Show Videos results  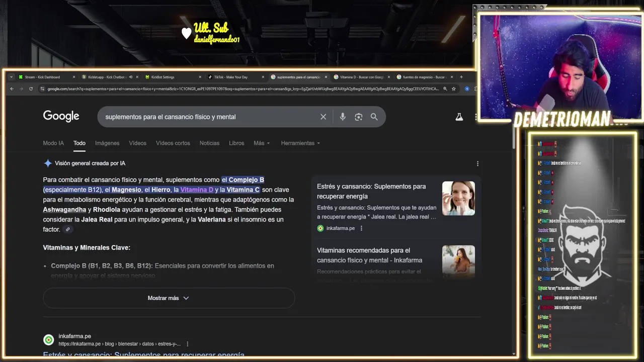click(137, 143)
